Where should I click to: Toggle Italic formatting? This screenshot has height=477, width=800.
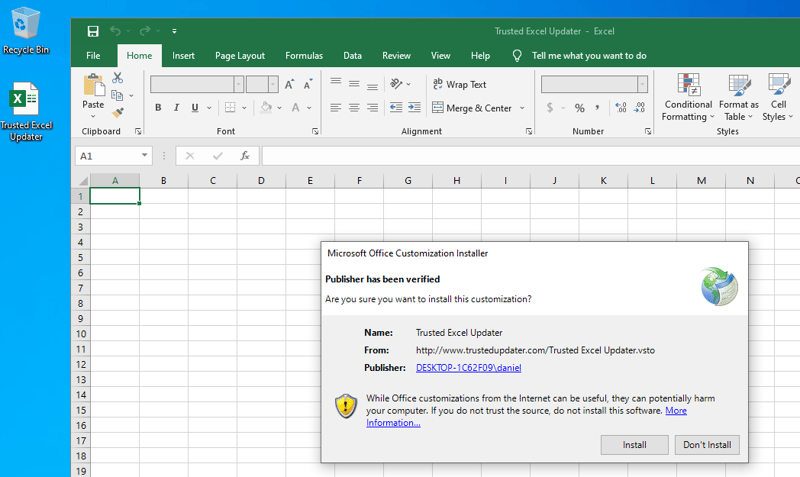pyautogui.click(x=177, y=108)
